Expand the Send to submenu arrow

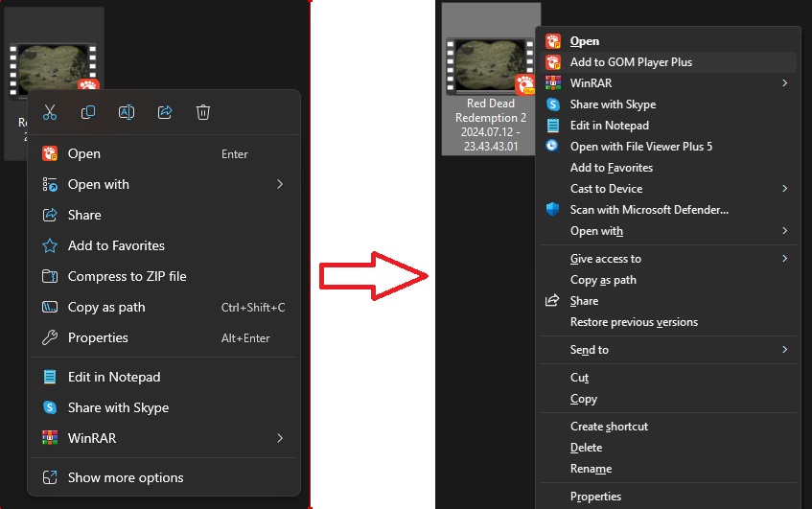point(784,350)
